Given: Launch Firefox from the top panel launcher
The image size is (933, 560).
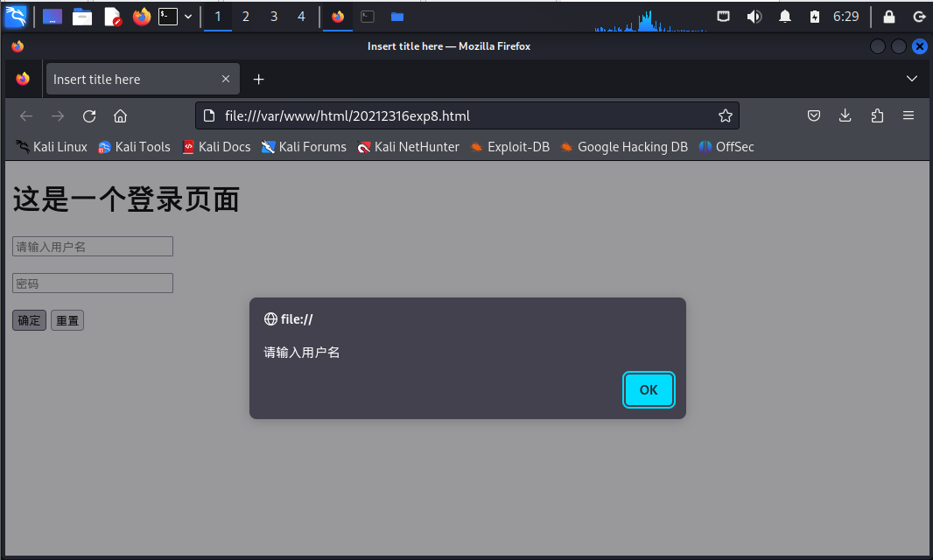Looking at the screenshot, I should point(142,17).
